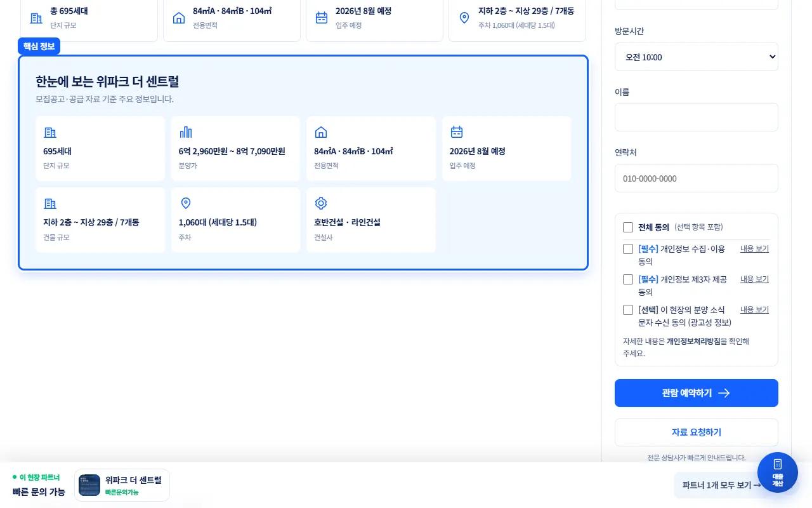The image size is (812, 508).
Task: Focus the 이름 input field
Action: point(697,117)
